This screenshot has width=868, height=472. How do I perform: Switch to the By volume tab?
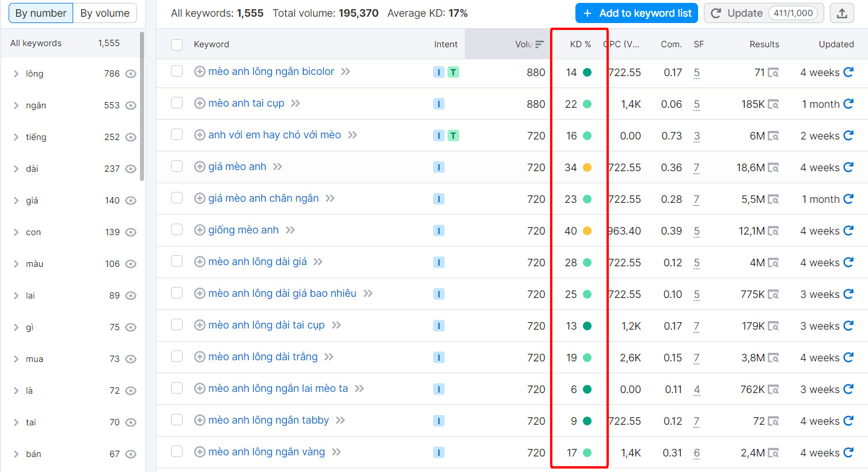(105, 12)
